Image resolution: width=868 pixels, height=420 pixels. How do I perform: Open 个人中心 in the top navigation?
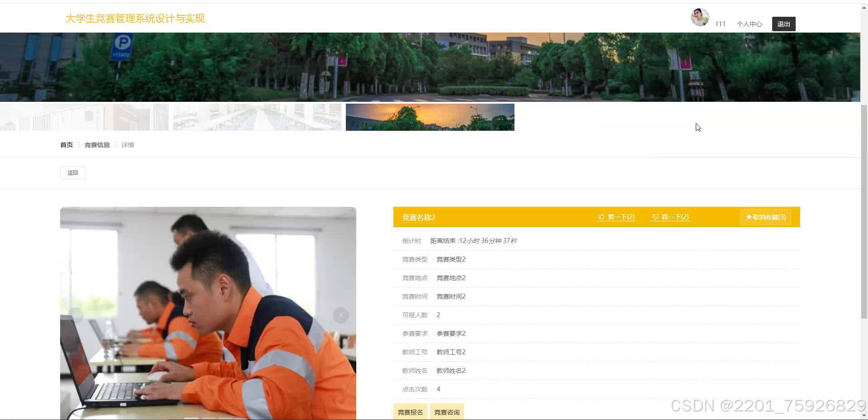[x=749, y=24]
